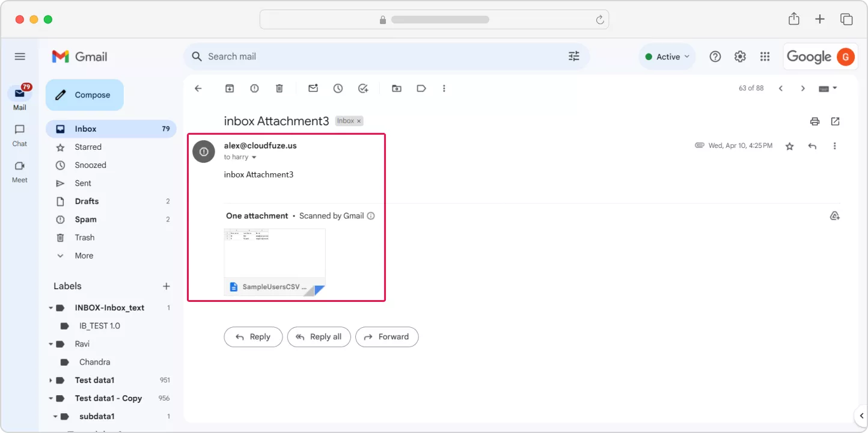Open the Chat section in side rail
This screenshot has height=433, width=868.
point(20,135)
